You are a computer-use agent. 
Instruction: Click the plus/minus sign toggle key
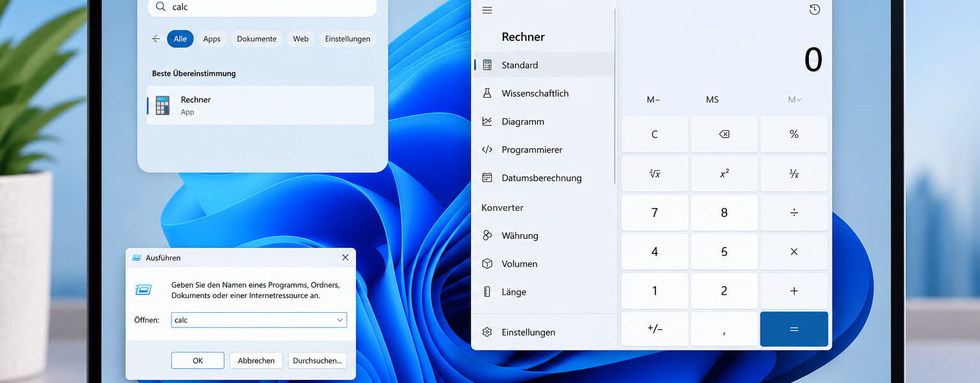[x=655, y=329]
